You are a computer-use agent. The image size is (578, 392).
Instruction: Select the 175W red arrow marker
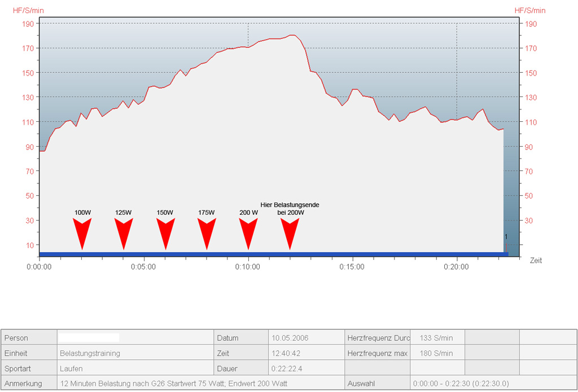click(207, 231)
